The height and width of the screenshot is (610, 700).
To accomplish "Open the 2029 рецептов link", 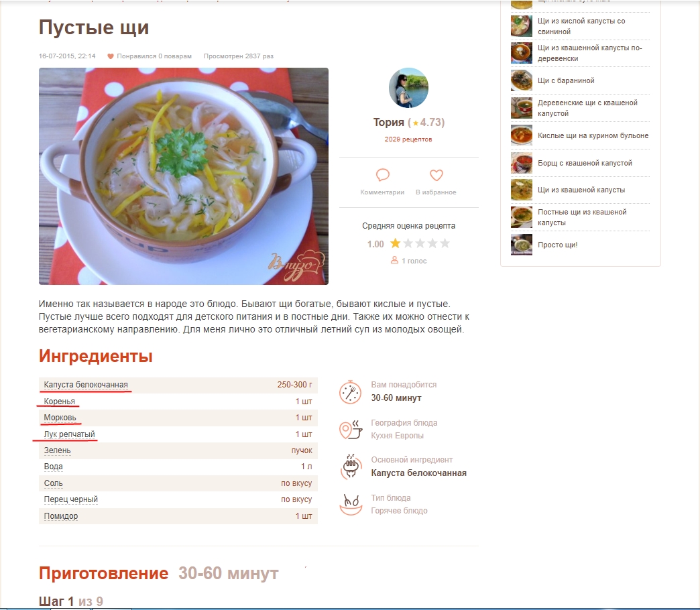I will tap(408, 139).
